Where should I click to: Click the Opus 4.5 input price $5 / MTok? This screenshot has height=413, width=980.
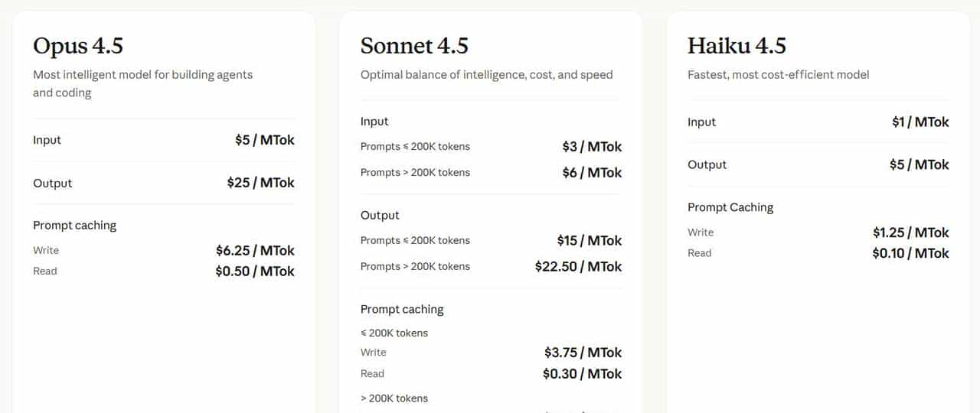pos(264,140)
